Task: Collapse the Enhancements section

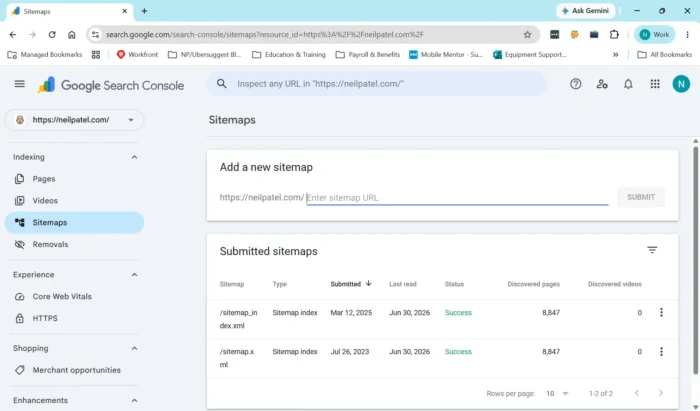Action: pos(134,400)
